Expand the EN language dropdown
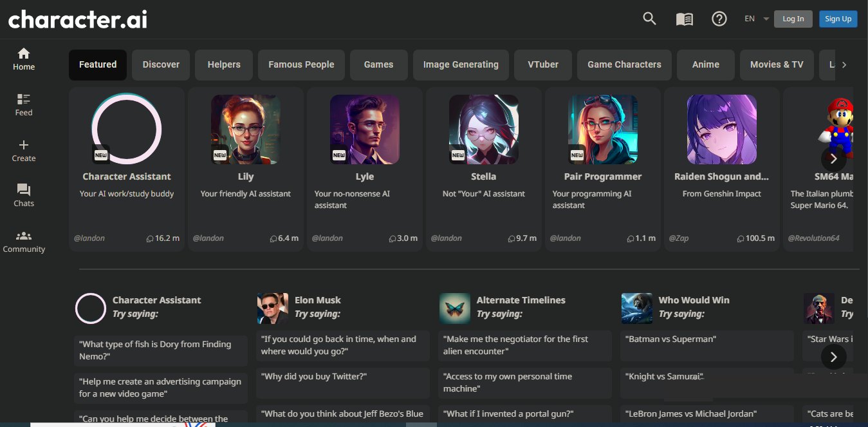This screenshot has width=868, height=427. point(757,19)
